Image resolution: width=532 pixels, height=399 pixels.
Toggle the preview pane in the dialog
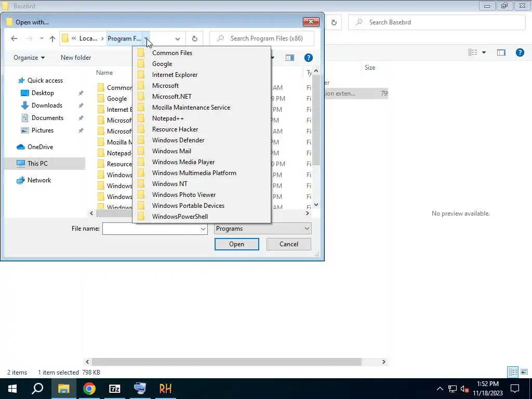click(290, 58)
